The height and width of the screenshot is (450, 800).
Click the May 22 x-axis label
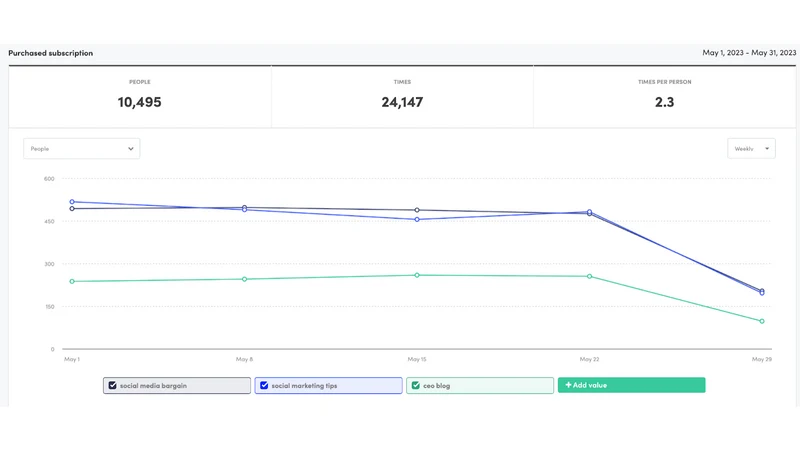click(x=589, y=359)
